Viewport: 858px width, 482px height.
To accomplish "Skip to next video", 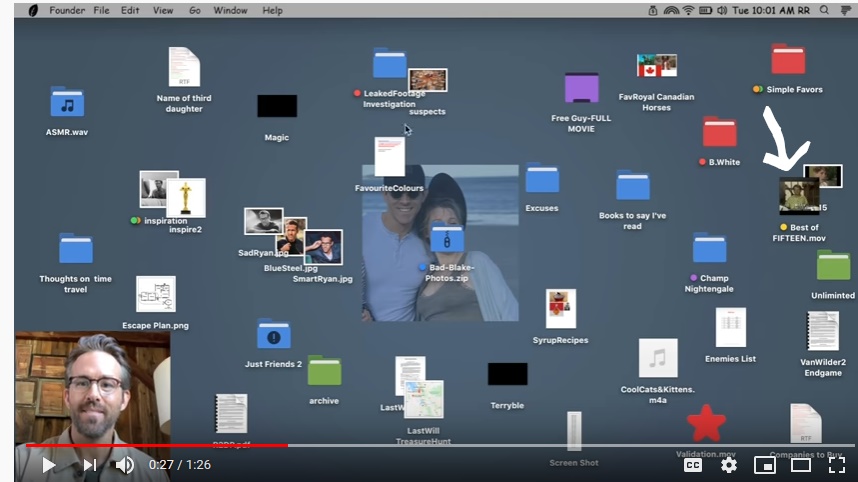I will point(90,465).
